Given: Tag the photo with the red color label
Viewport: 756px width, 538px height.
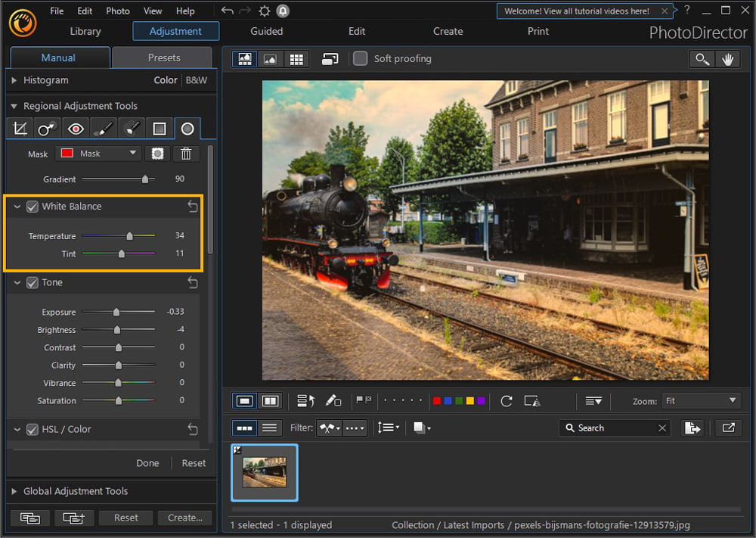Looking at the screenshot, I should click(437, 400).
